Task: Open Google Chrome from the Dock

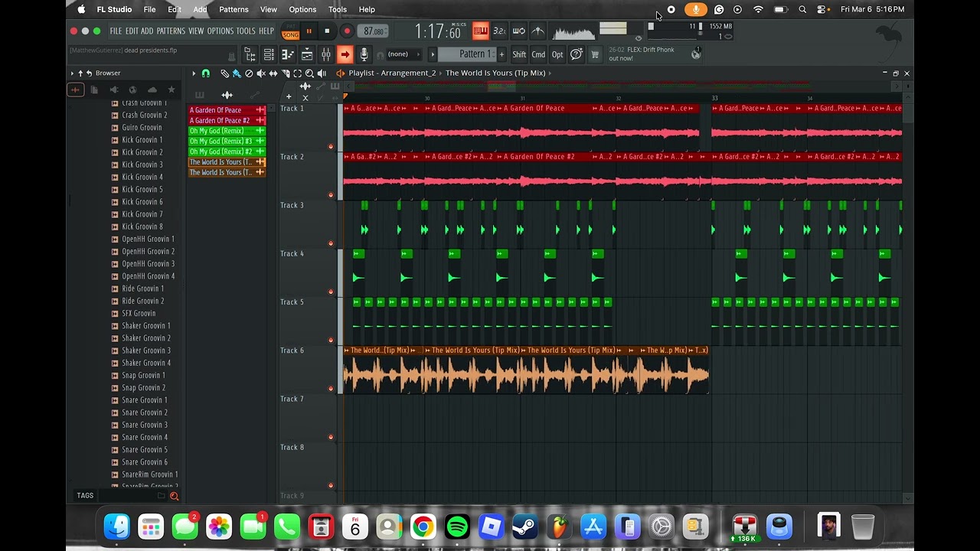Action: pyautogui.click(x=423, y=527)
